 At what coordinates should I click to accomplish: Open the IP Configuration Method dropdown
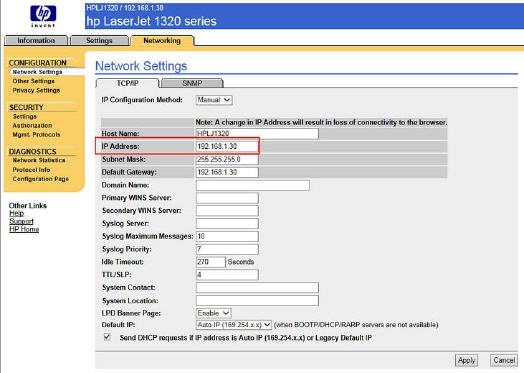click(x=214, y=100)
